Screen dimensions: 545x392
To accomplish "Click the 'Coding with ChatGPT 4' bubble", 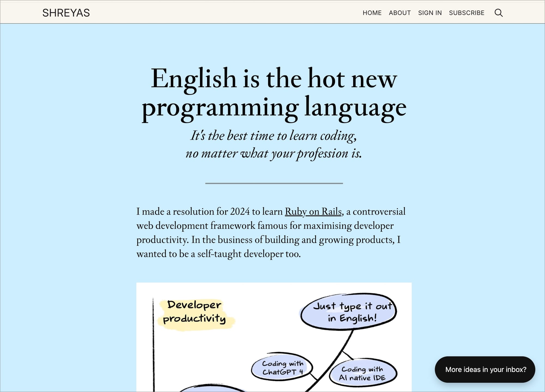I will (x=282, y=367).
